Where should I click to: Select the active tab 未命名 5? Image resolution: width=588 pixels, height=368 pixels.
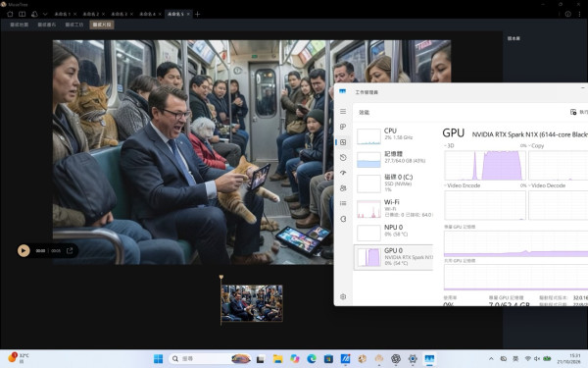(175, 14)
